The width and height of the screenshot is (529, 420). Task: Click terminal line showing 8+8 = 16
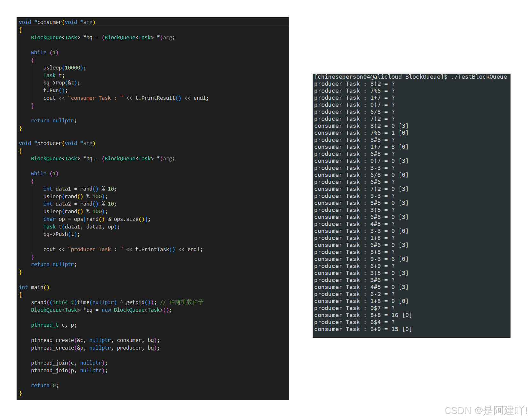[x=363, y=315]
